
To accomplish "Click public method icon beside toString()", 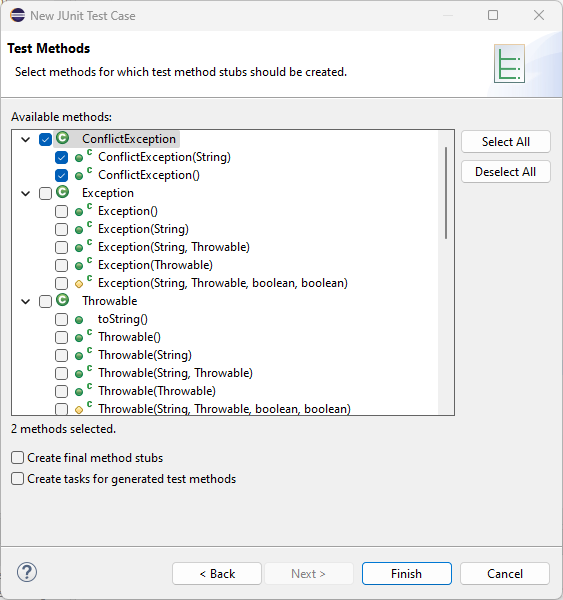I will click(79, 320).
